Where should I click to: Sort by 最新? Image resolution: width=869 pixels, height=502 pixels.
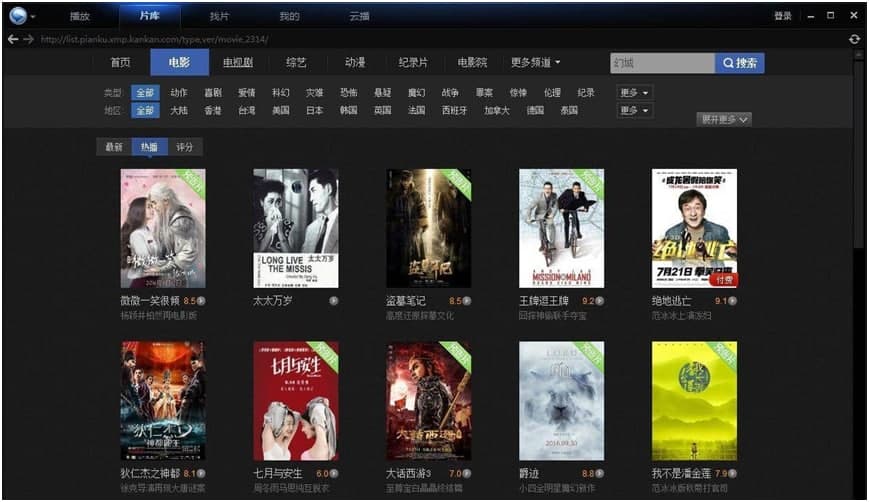click(x=114, y=147)
